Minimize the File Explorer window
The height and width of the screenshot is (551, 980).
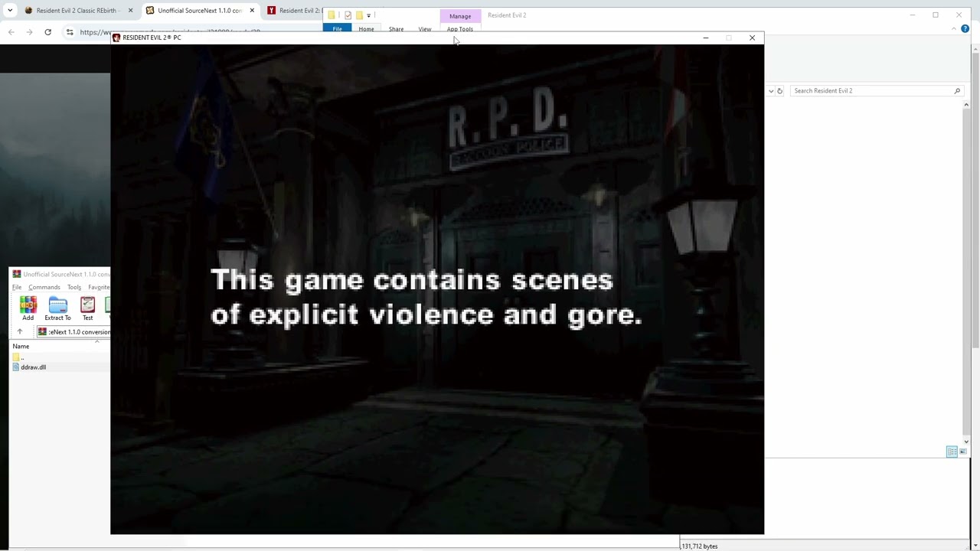(913, 15)
